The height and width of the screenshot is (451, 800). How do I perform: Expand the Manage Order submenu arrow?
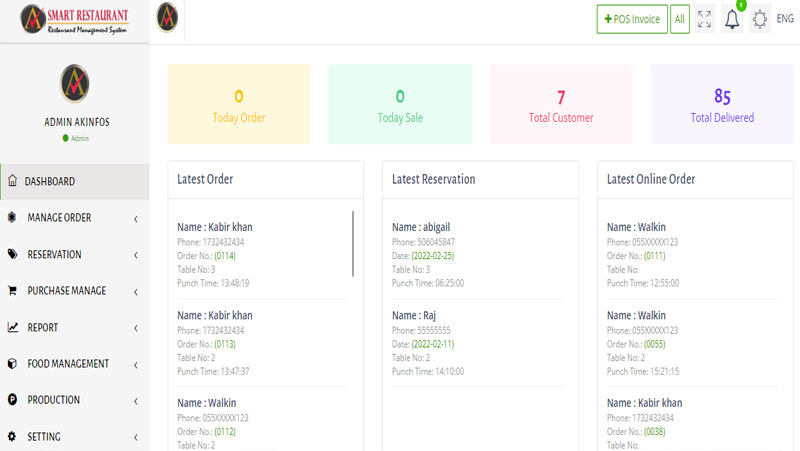click(x=135, y=218)
